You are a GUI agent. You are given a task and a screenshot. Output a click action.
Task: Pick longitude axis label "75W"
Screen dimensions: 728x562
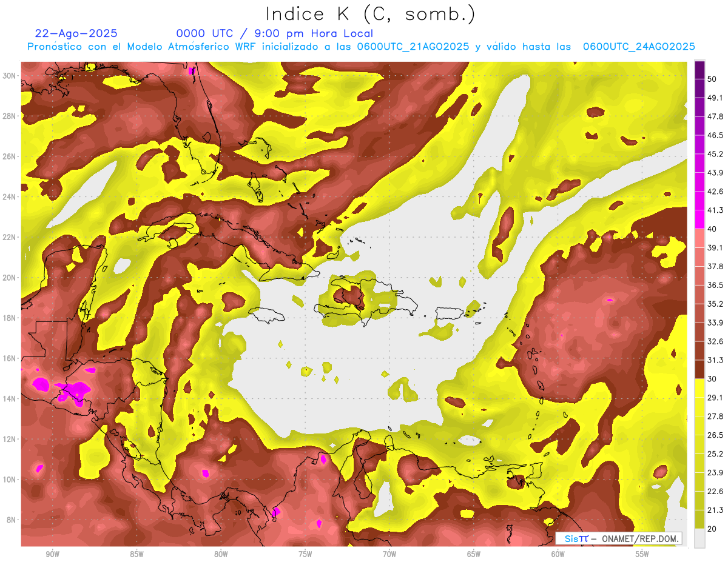click(305, 555)
